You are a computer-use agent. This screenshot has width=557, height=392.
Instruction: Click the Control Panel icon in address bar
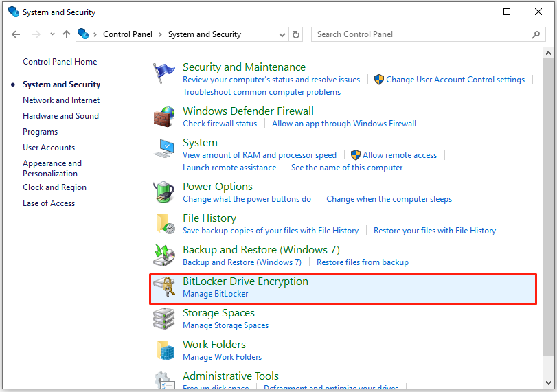[x=83, y=34]
